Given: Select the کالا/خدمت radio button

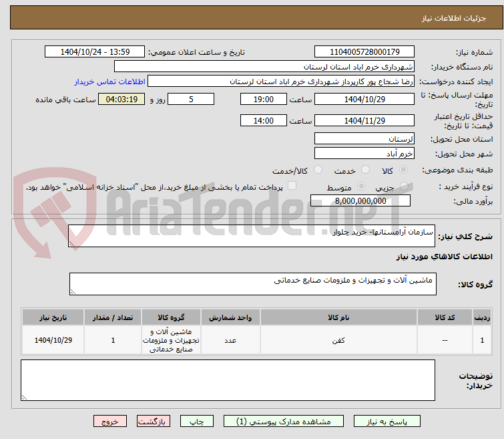Looking at the screenshot, I should coord(318,170).
